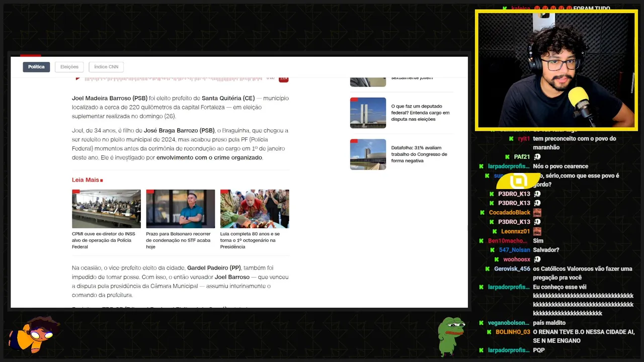Open the Lula birthday photo thumbnail

click(255, 209)
